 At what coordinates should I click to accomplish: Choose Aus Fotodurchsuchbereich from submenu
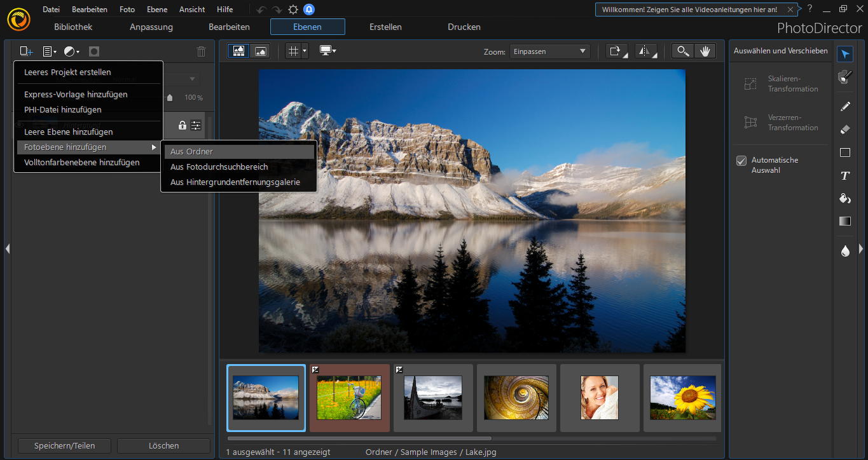219,167
